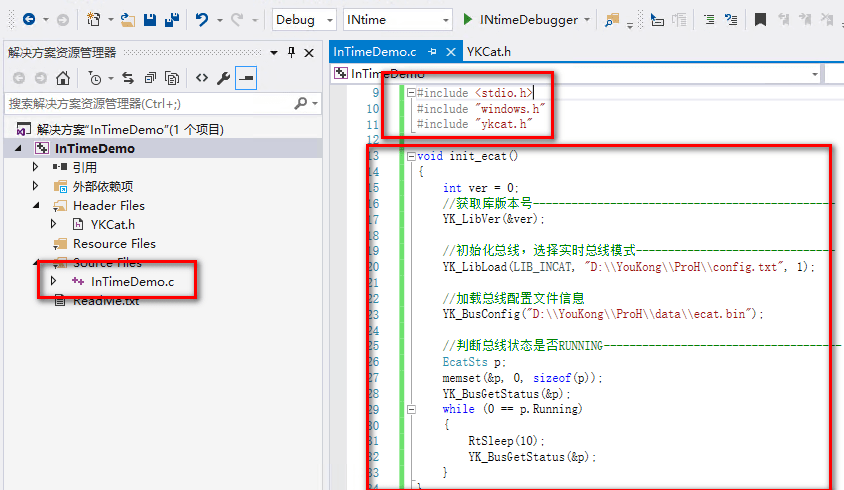Screen dimensions: 844x490
Task: Collapse the InTimeDemo project node
Action: coord(19,148)
